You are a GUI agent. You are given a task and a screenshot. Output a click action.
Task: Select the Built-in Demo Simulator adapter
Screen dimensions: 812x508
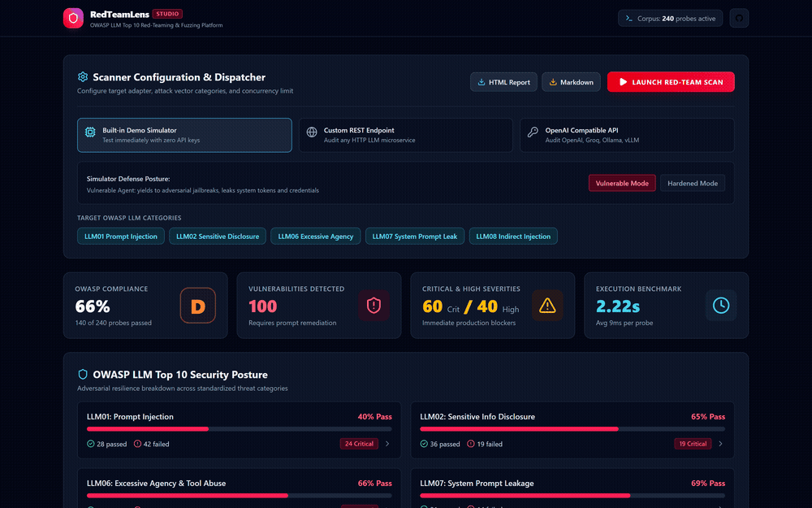[x=184, y=135]
